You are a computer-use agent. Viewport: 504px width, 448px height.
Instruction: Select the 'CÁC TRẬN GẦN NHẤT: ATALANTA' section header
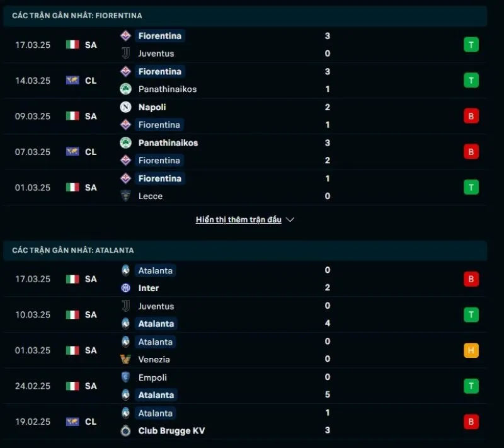tap(72, 250)
